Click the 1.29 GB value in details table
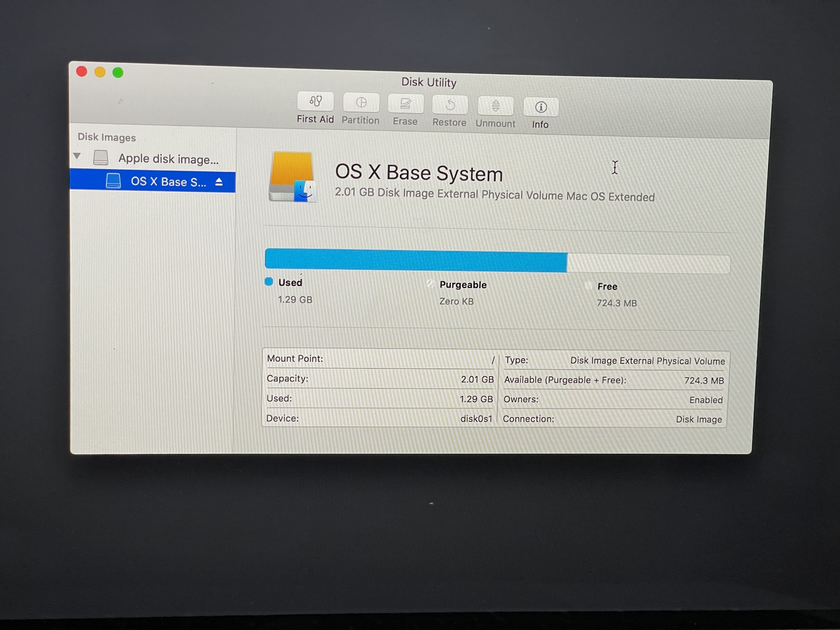Screen dimensions: 840x630 [x=476, y=399]
